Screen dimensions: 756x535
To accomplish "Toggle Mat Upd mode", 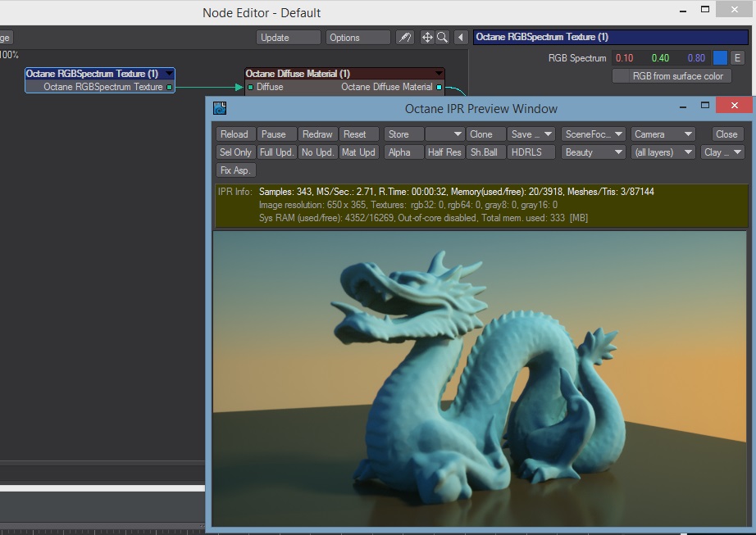I will (358, 152).
